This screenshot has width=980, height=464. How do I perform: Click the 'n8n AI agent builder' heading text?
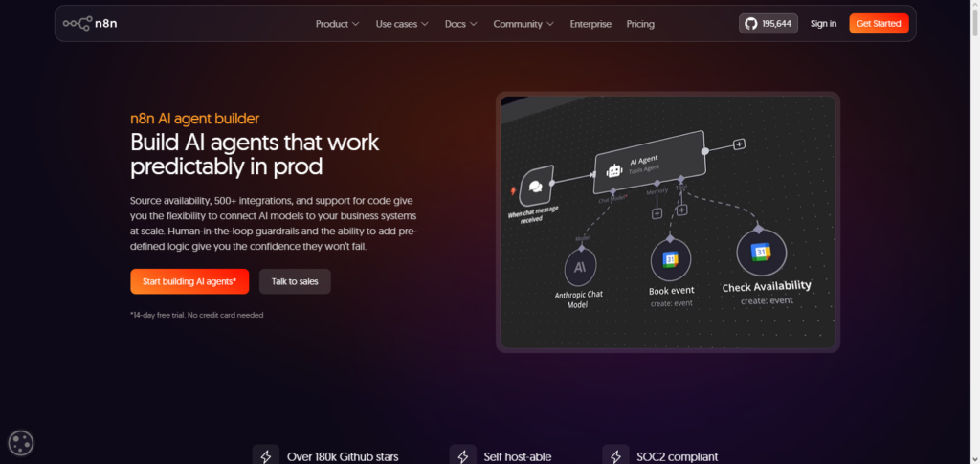point(195,119)
